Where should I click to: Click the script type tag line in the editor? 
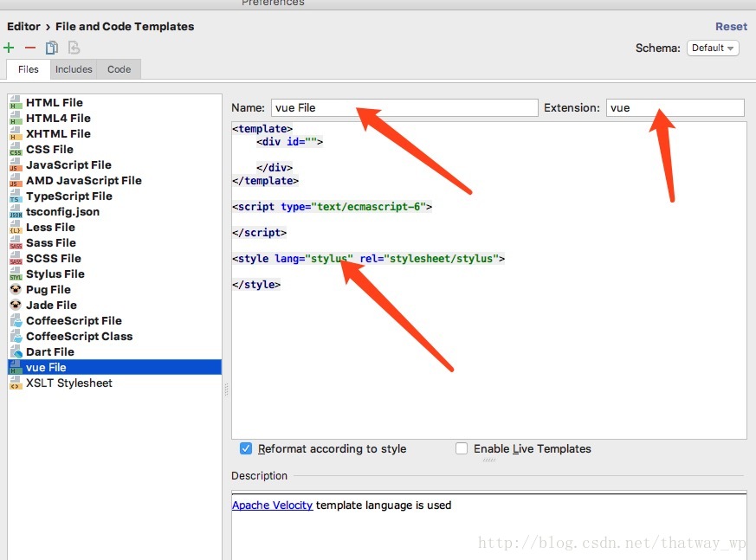pyautogui.click(x=332, y=207)
